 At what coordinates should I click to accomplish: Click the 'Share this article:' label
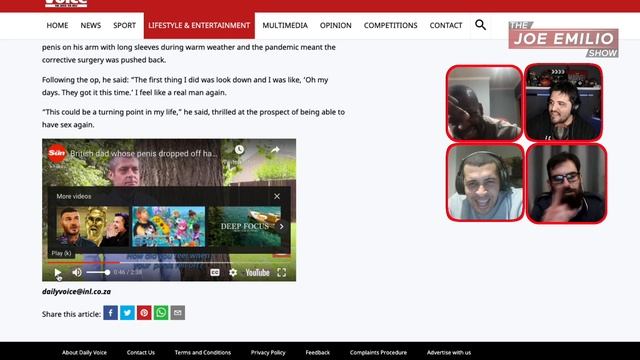(x=71, y=314)
